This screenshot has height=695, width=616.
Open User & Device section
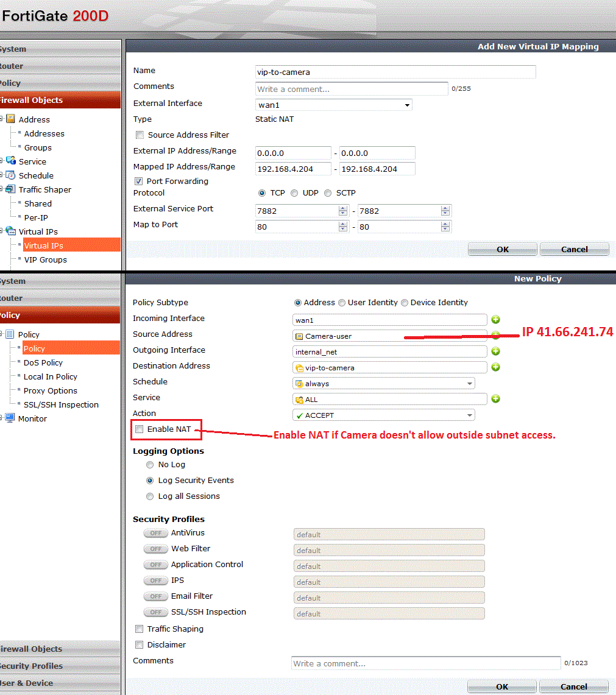coord(60,683)
